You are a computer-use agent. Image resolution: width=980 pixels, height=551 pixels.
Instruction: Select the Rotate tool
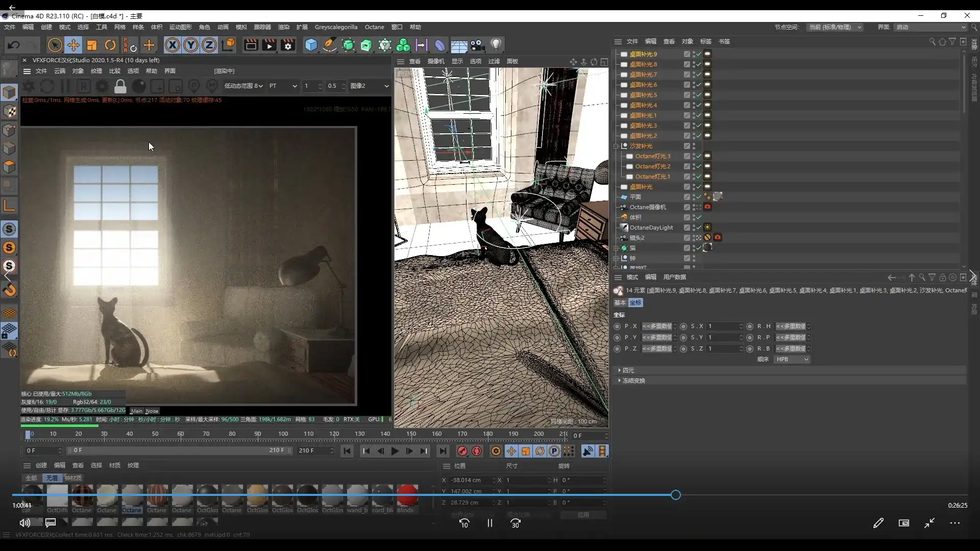coord(110,45)
